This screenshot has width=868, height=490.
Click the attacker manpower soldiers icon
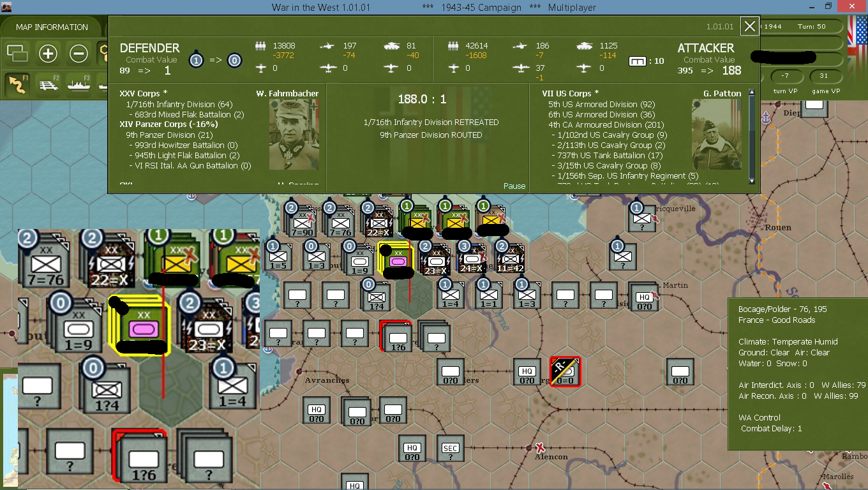click(454, 46)
